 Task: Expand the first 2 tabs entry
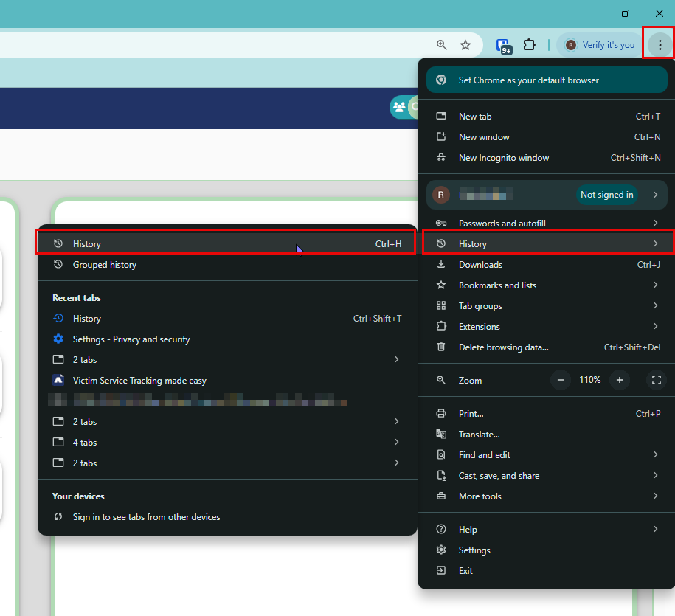(x=227, y=359)
